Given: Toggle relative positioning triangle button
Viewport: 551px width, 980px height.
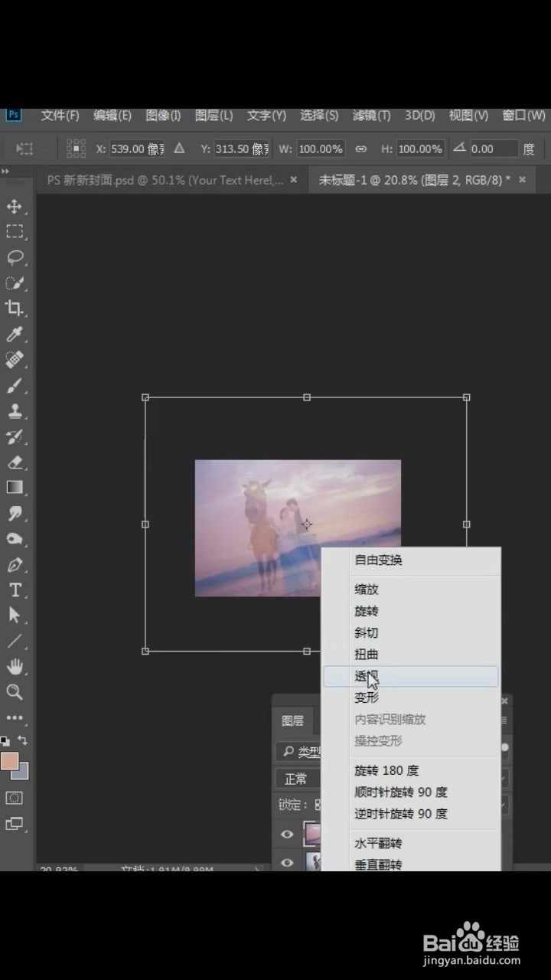Looking at the screenshot, I should point(179,148).
